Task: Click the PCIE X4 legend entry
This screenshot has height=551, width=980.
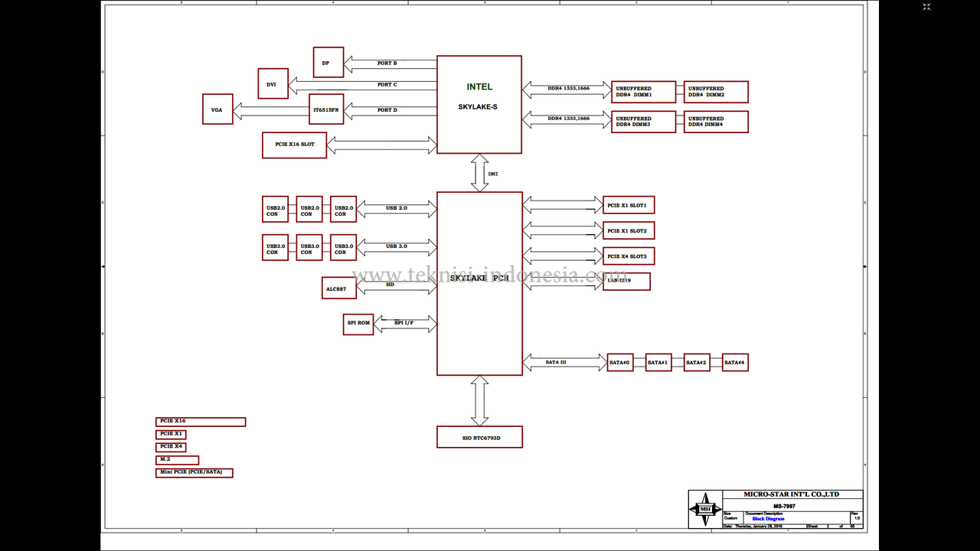Action: (x=171, y=447)
